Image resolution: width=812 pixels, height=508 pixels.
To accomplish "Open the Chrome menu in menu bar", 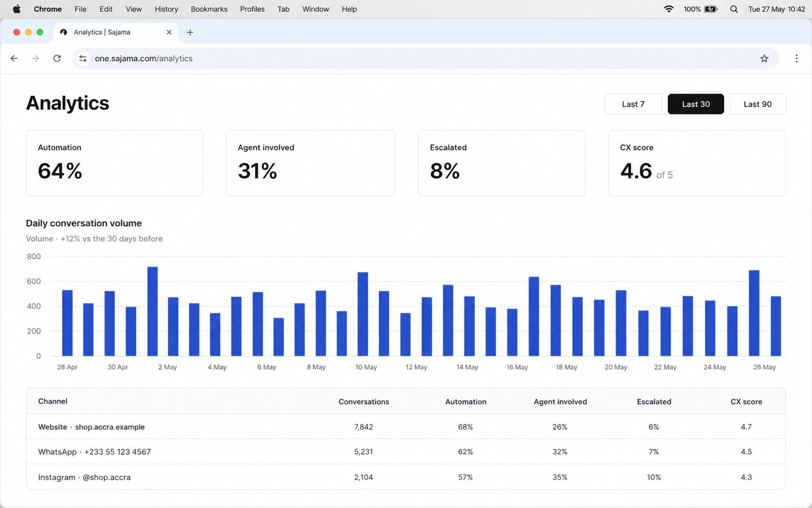I will pyautogui.click(x=48, y=9).
